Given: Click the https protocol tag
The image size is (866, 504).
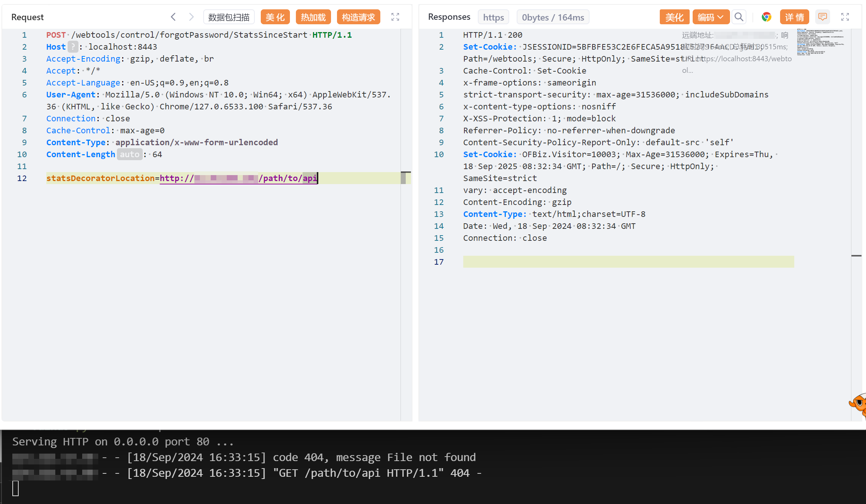Looking at the screenshot, I should click(493, 17).
